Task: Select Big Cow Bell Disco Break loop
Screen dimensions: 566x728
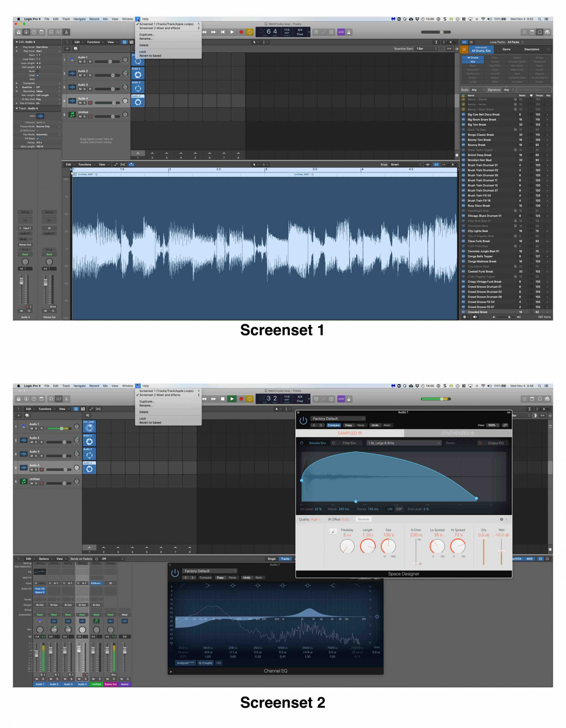Action: (x=483, y=115)
